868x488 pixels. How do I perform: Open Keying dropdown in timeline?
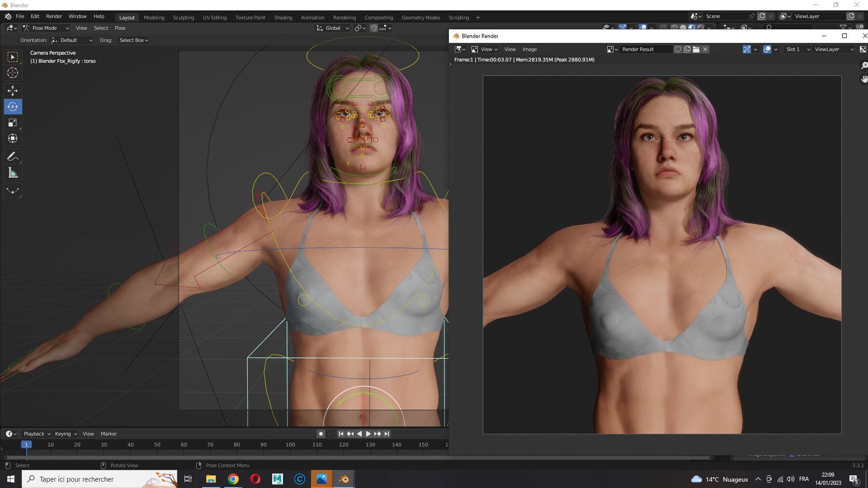(66, 434)
